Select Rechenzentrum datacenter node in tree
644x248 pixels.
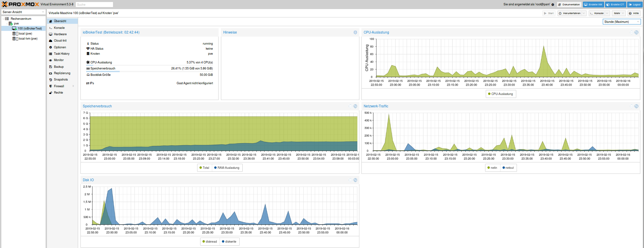tap(21, 19)
